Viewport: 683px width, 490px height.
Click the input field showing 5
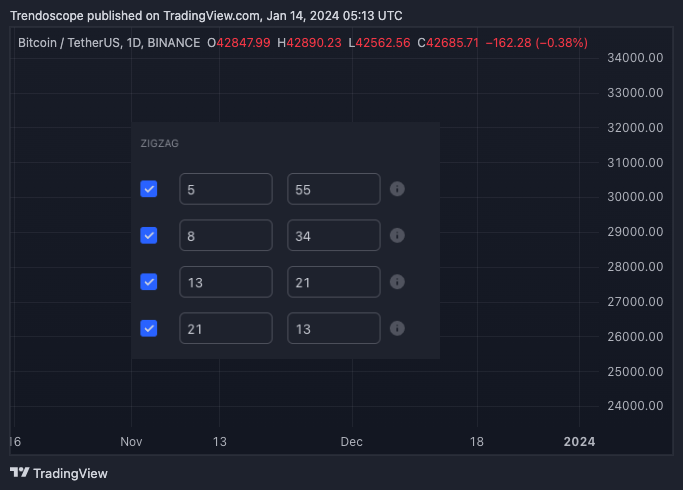click(x=226, y=189)
